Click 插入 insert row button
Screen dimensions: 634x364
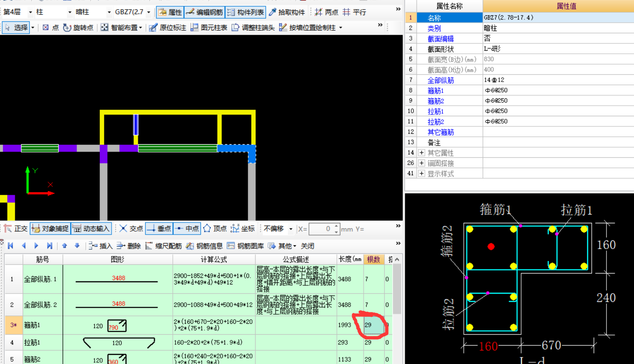point(100,246)
